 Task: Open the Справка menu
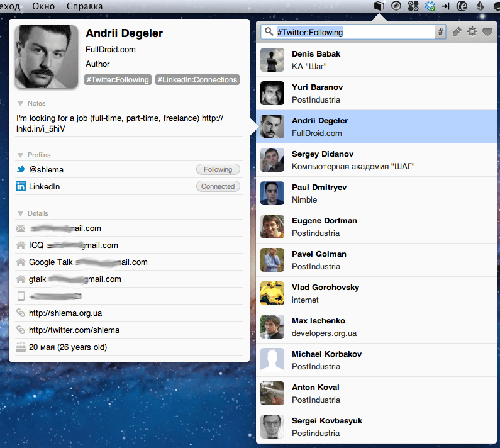(84, 6)
